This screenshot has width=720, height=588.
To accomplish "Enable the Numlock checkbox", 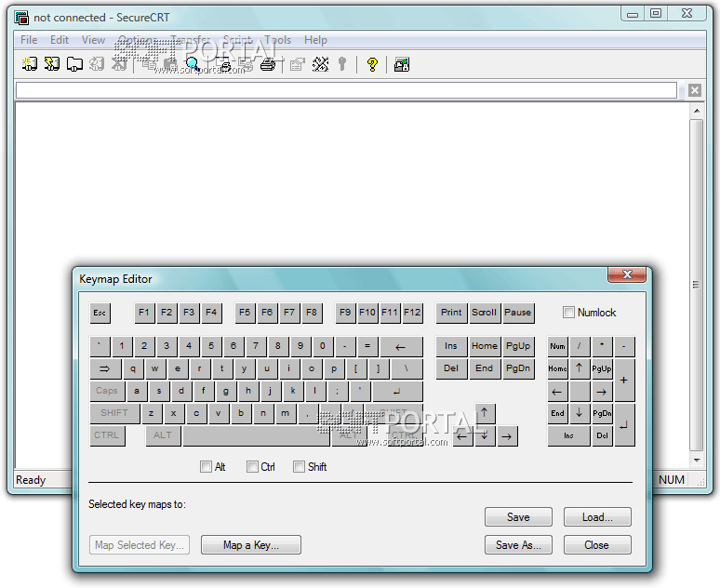I will tap(568, 313).
